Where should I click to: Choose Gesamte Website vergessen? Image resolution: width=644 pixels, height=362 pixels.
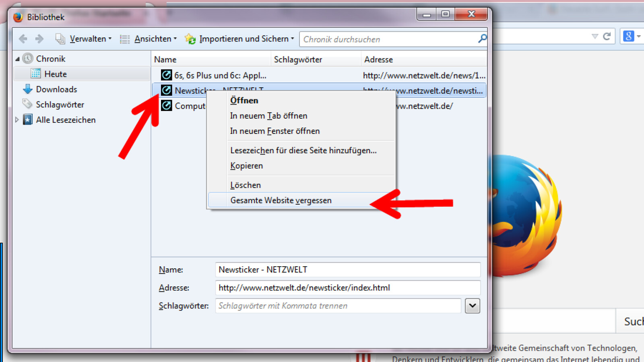[281, 200]
